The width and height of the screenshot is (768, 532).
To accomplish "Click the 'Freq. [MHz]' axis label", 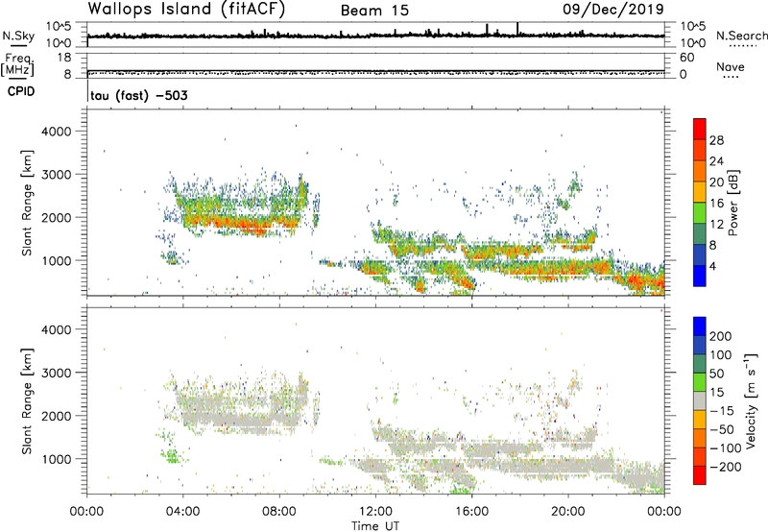I will [x=18, y=64].
